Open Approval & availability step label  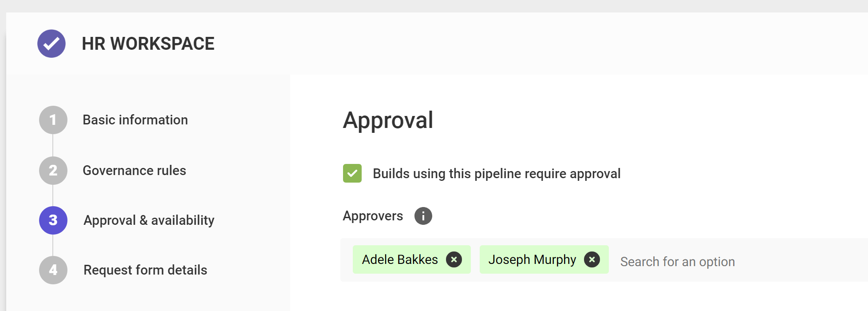149,220
